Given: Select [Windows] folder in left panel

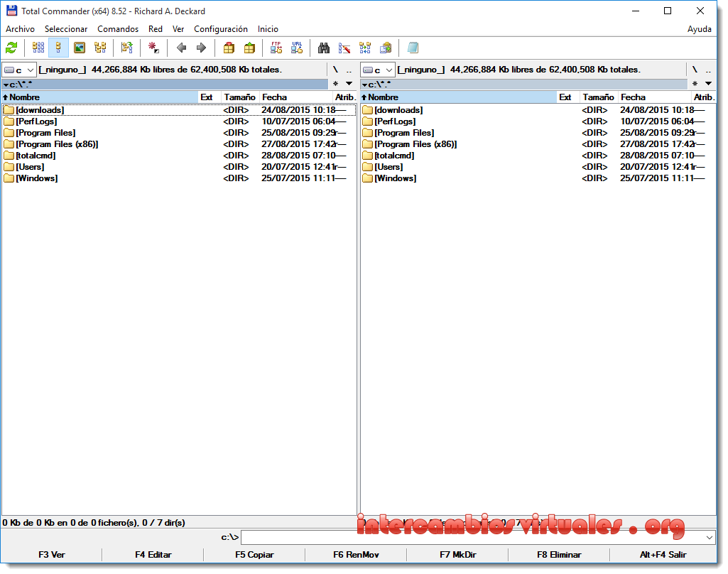Looking at the screenshot, I should 179,178.
